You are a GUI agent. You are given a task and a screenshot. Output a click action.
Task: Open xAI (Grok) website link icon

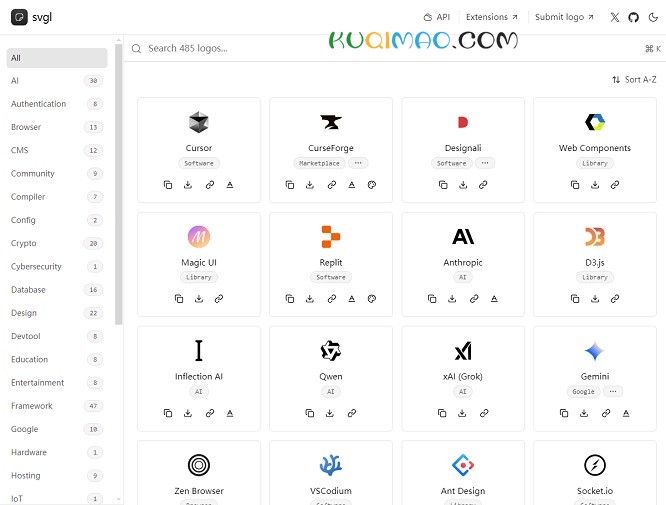[x=484, y=413]
